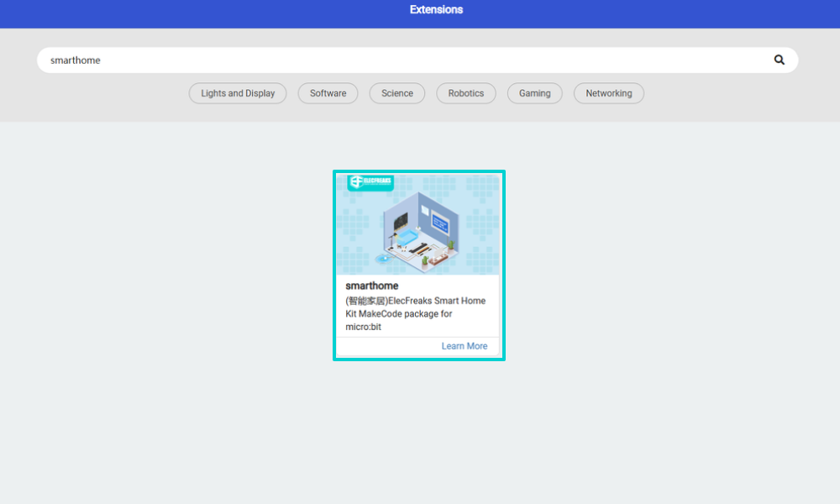The width and height of the screenshot is (840, 504).
Task: Select the Software category tag
Action: [x=328, y=93]
